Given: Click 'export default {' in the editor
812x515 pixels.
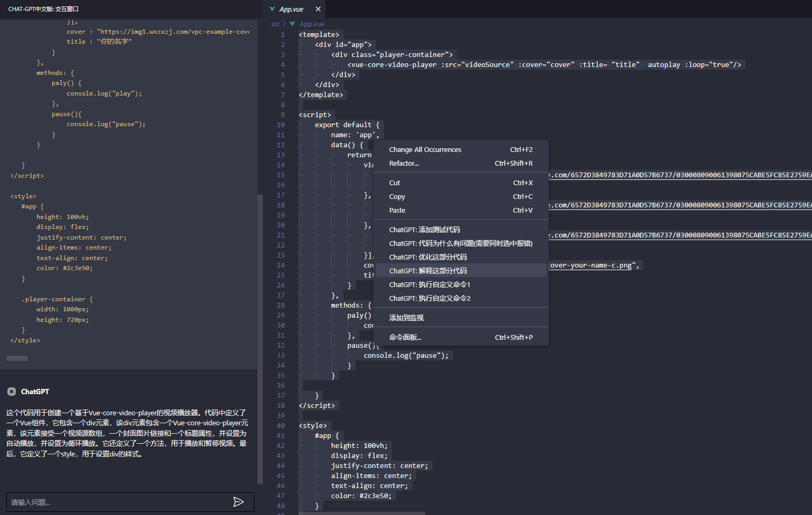Looking at the screenshot, I should tap(347, 125).
